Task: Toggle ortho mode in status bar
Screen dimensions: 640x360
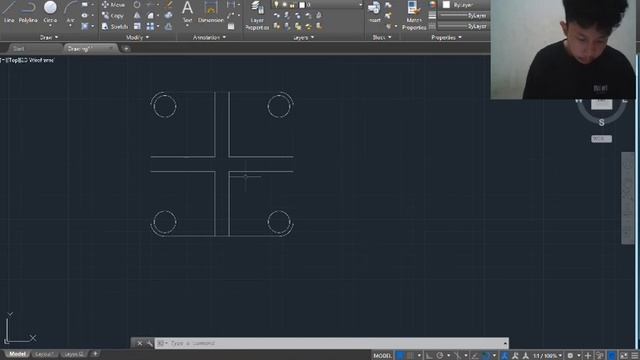Action: coord(429,356)
